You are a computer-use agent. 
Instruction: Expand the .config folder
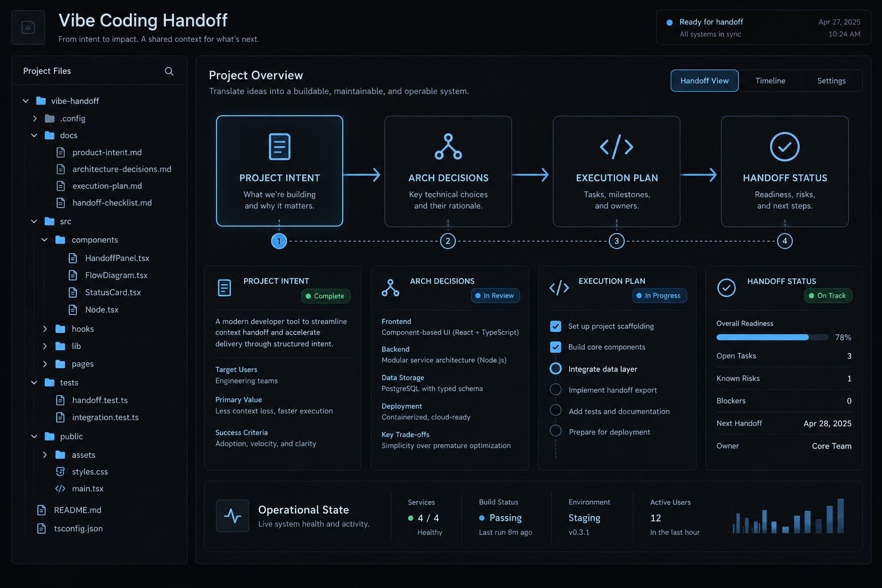click(x=34, y=118)
